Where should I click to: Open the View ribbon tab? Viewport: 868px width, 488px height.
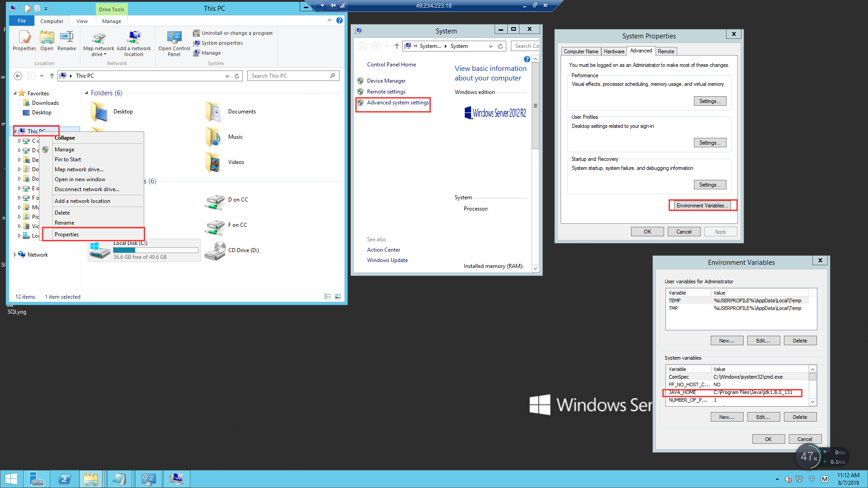[82, 21]
